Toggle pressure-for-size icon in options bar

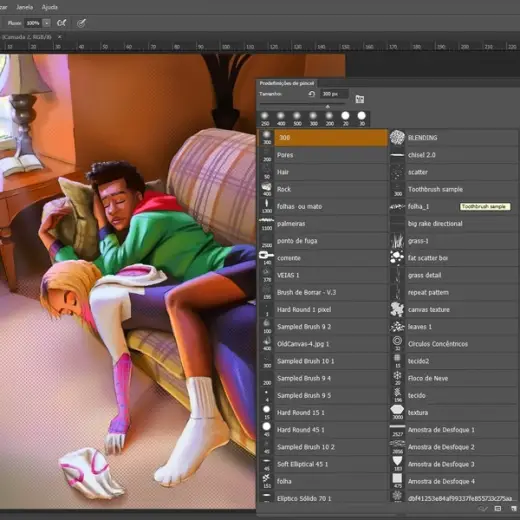[x=81, y=23]
